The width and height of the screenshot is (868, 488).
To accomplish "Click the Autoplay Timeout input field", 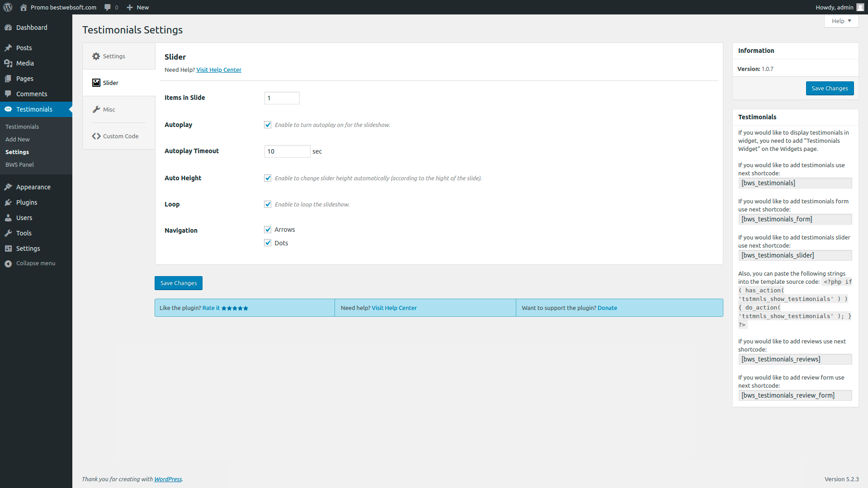I will pyautogui.click(x=288, y=151).
